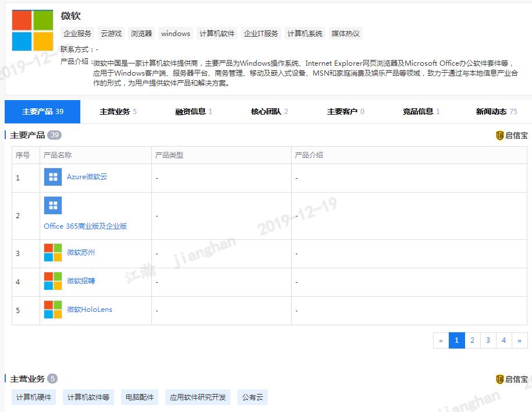532x412 pixels.
Task: Click the next page arrow button
Action: 519,340
